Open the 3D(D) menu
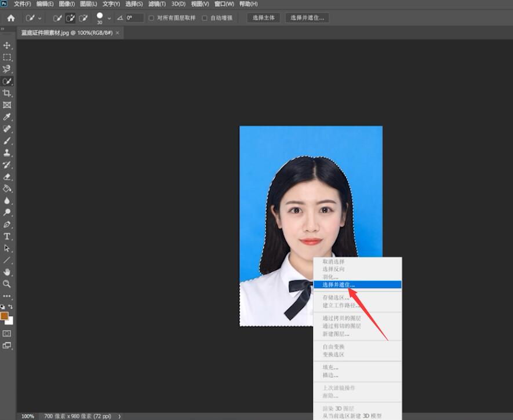This screenshot has height=420, width=513. [x=179, y=4]
